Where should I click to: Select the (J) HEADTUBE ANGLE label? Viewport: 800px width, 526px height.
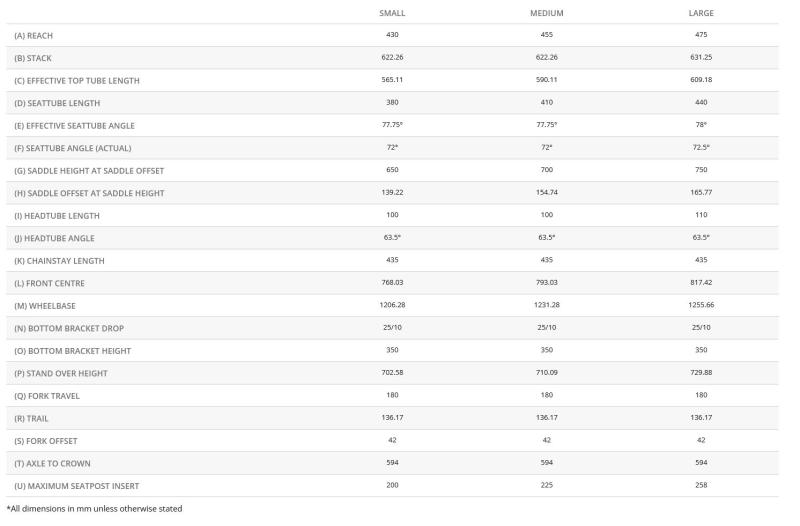coord(55,238)
